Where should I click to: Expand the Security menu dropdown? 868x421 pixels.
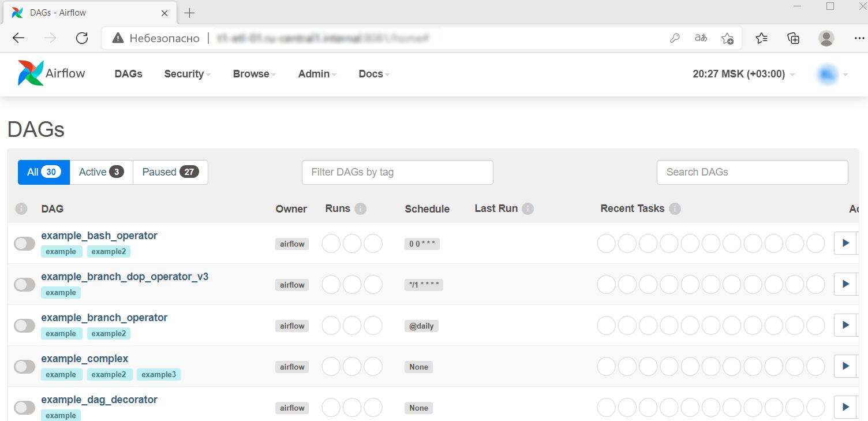pyautogui.click(x=187, y=74)
